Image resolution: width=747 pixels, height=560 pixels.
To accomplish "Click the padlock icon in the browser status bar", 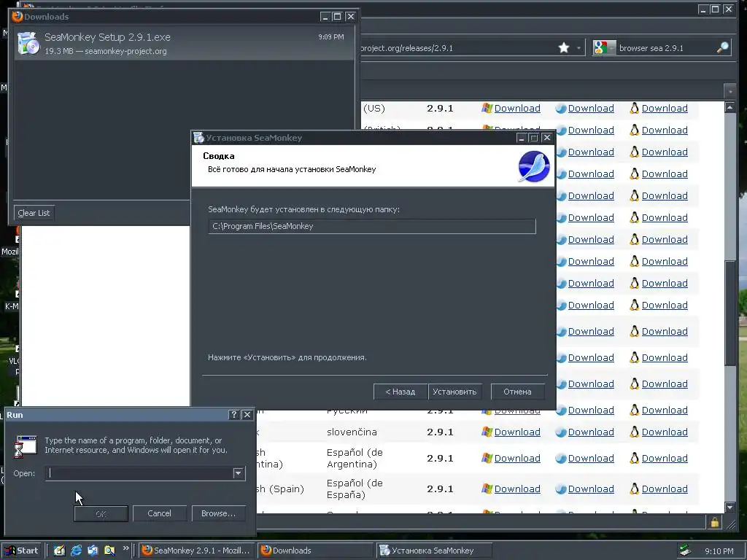I will [x=715, y=522].
